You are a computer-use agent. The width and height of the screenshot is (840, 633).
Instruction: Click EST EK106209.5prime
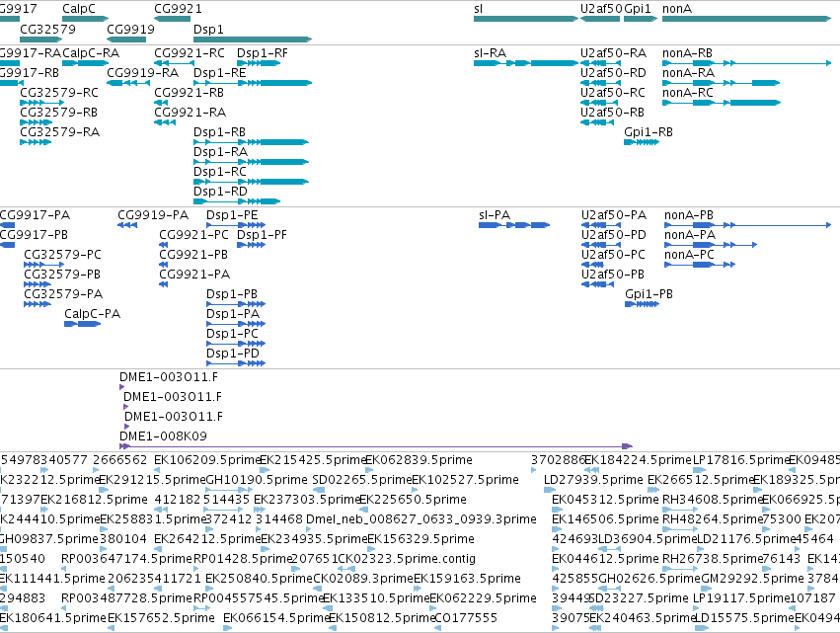[x=207, y=460]
